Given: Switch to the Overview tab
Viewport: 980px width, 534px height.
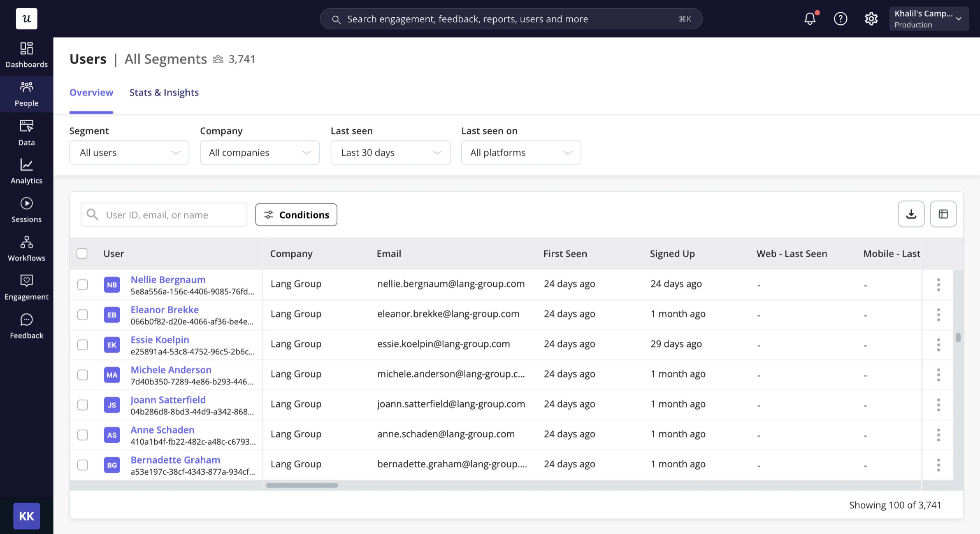Looking at the screenshot, I should [91, 92].
